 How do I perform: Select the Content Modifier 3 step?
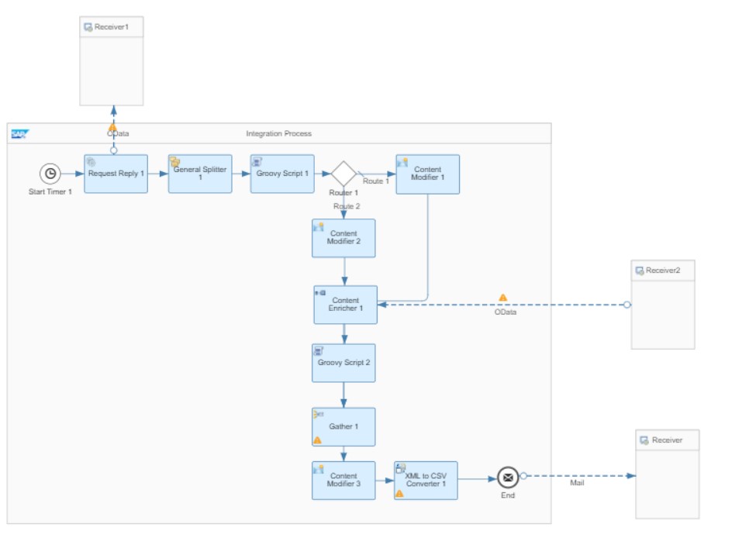[343, 481]
